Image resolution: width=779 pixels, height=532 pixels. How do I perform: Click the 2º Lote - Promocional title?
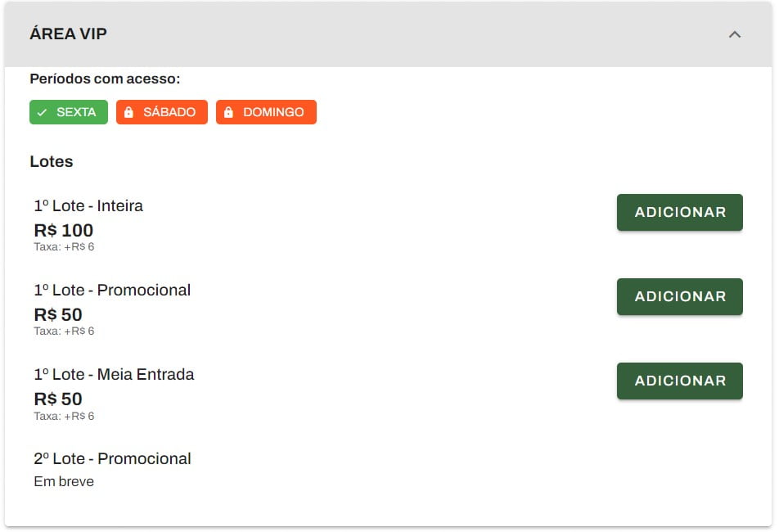pyautogui.click(x=112, y=459)
